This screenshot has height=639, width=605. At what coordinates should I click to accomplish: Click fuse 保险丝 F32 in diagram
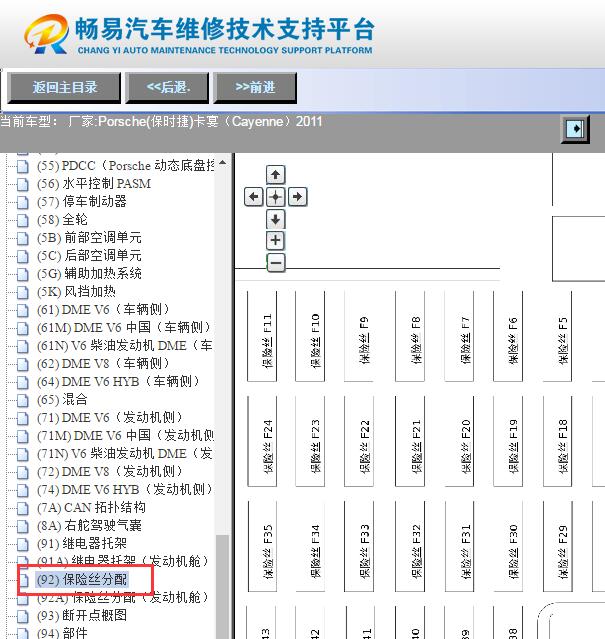[410, 546]
